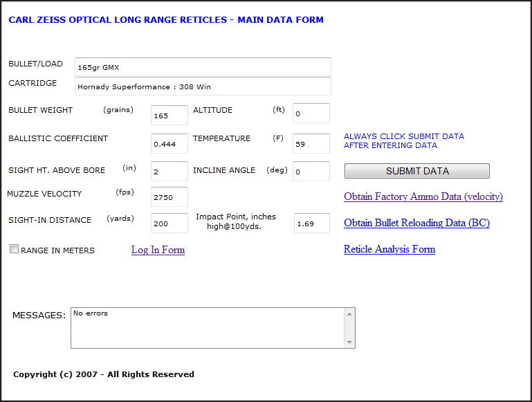Open Obtain Factory Ammo Data link
The height and width of the screenshot is (402, 532).
423,197
